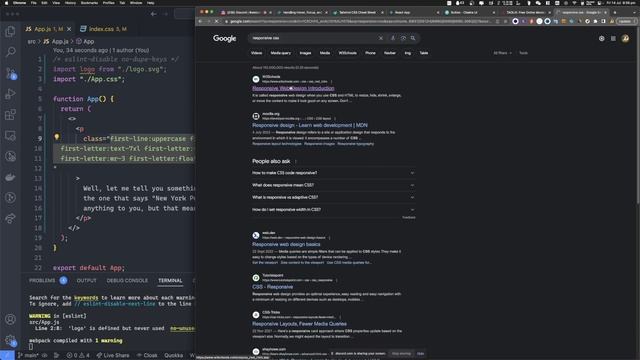This screenshot has width=640, height=360.
Task: Open the History menu in the menu bar
Action: click(x=70, y=3)
